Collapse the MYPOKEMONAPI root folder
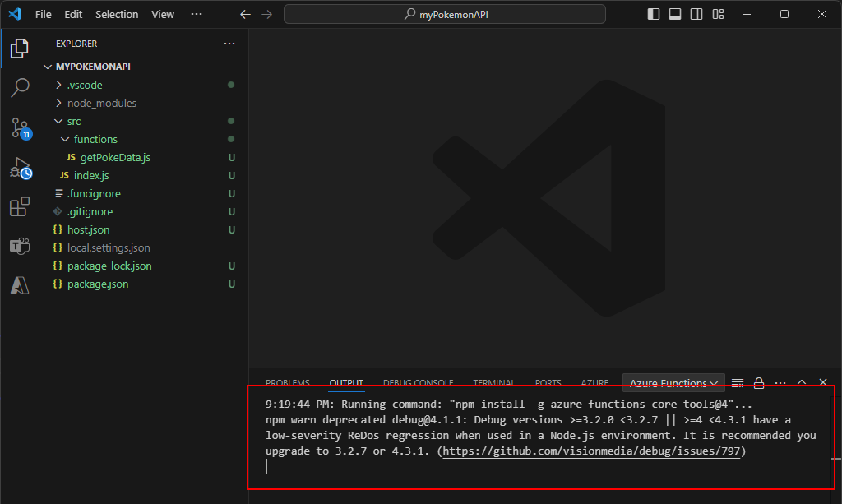 (145, 67)
